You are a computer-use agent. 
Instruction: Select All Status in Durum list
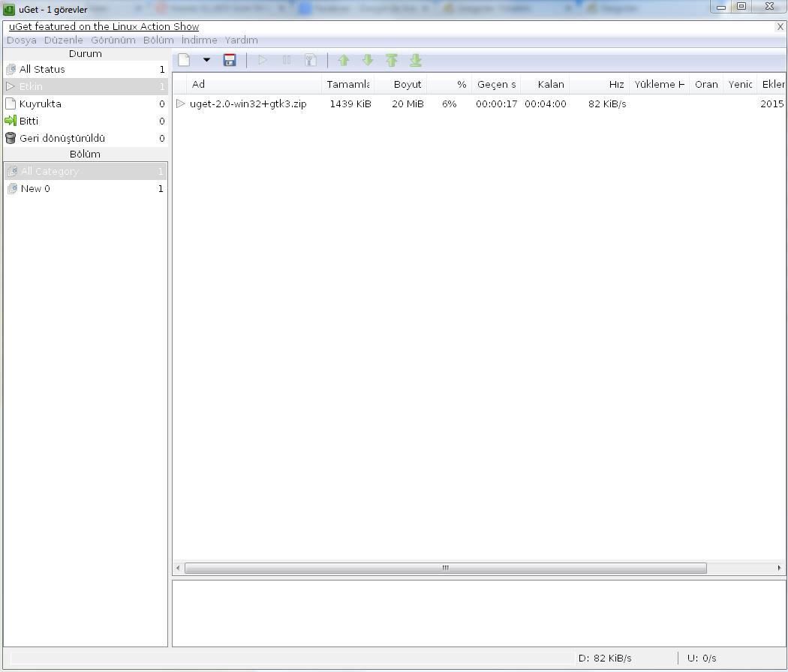pos(86,69)
